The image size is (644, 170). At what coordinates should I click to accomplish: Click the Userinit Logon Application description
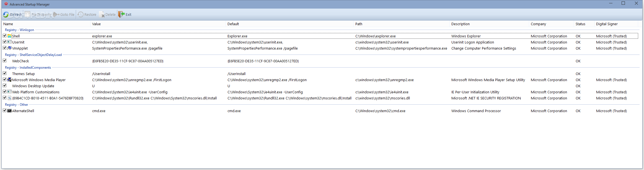click(x=473, y=42)
